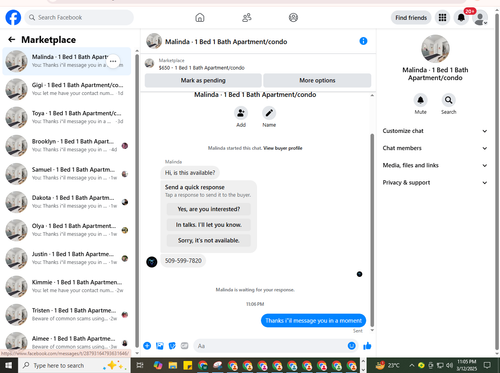500x373 pixels.
Task: Open conversation information icon
Action: coord(363,41)
